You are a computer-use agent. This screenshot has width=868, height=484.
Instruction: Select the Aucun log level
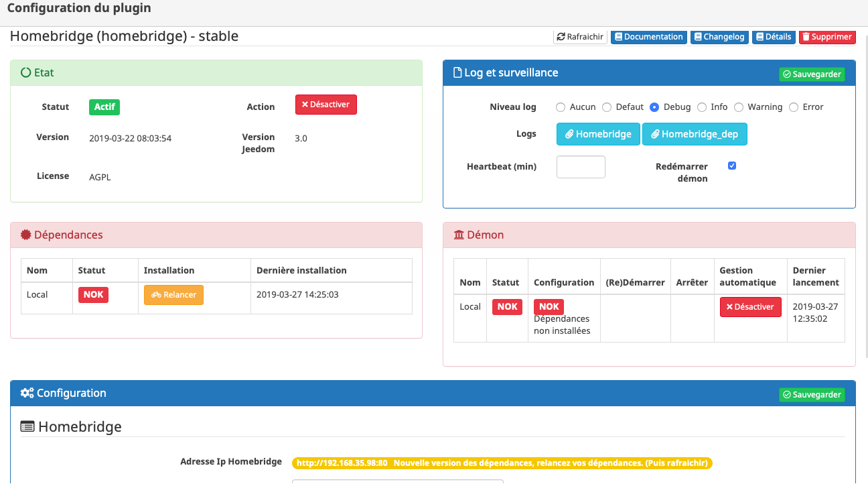tap(561, 107)
